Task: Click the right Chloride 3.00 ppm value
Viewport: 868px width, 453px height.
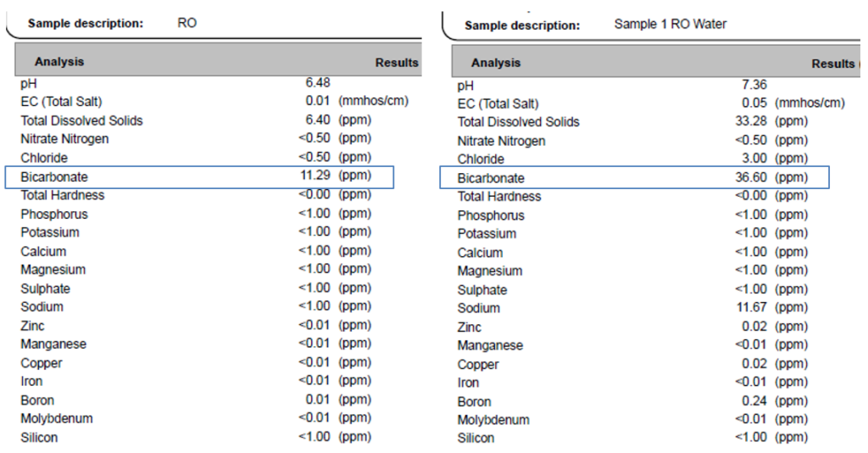Action: click(x=753, y=159)
